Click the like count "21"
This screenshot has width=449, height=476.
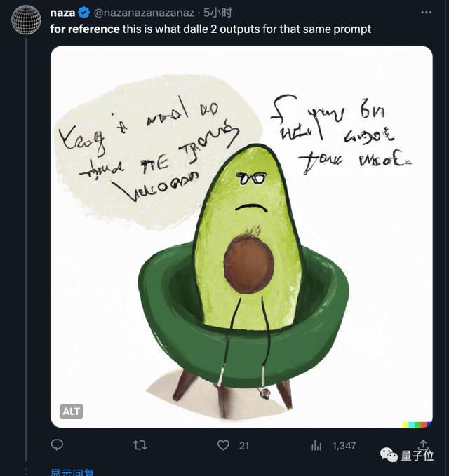[244, 445]
